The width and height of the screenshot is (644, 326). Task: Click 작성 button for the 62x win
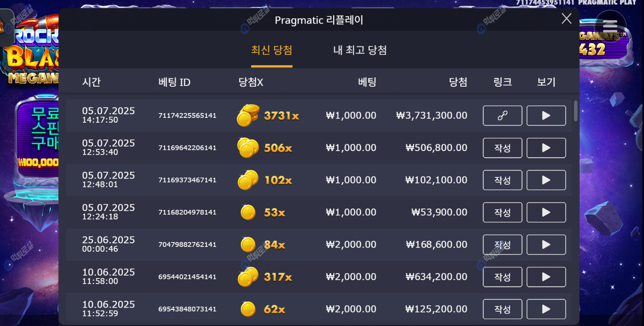pyautogui.click(x=502, y=309)
